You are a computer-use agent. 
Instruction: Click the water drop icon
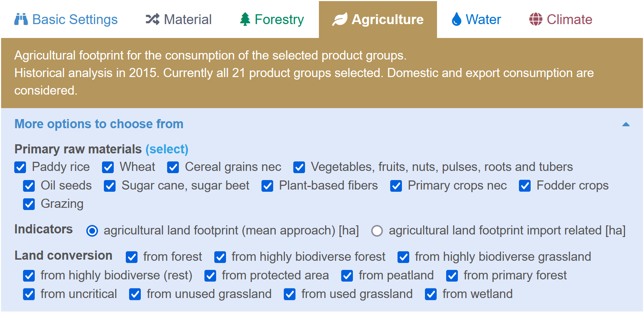(456, 19)
